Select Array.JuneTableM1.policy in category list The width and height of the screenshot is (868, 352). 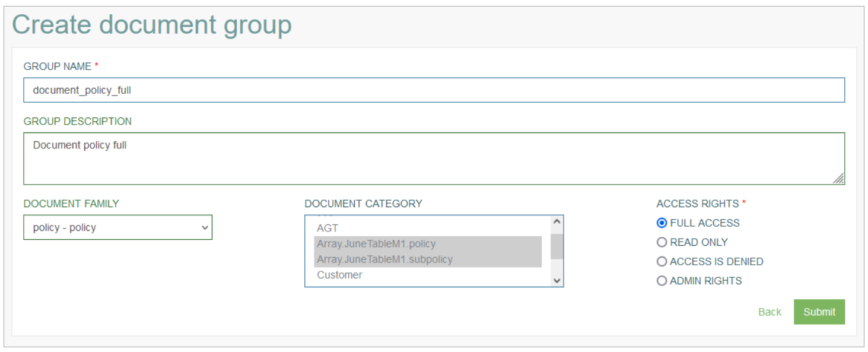[x=428, y=244]
